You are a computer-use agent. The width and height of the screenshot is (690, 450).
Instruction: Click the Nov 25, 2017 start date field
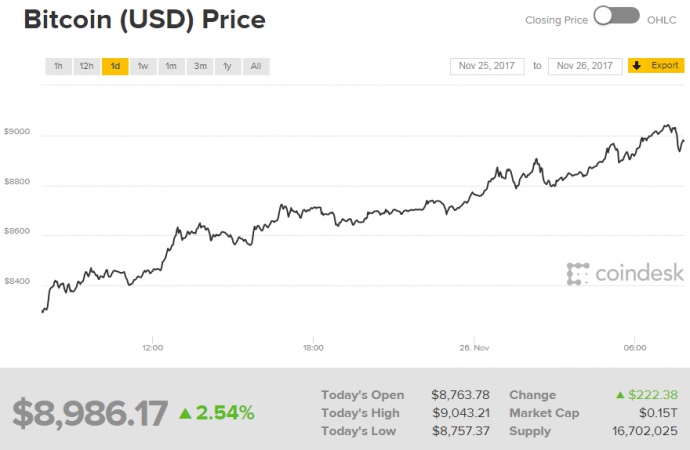coord(486,66)
